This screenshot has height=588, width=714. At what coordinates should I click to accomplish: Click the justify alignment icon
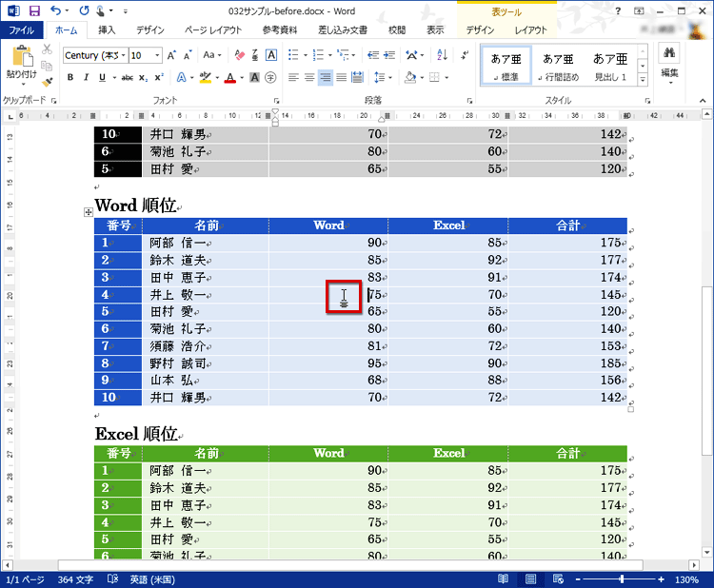(342, 77)
